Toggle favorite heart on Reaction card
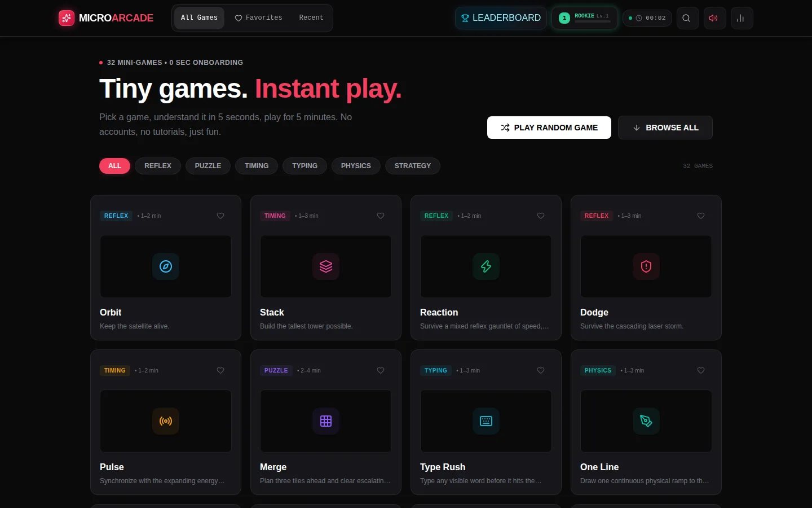 tap(541, 216)
